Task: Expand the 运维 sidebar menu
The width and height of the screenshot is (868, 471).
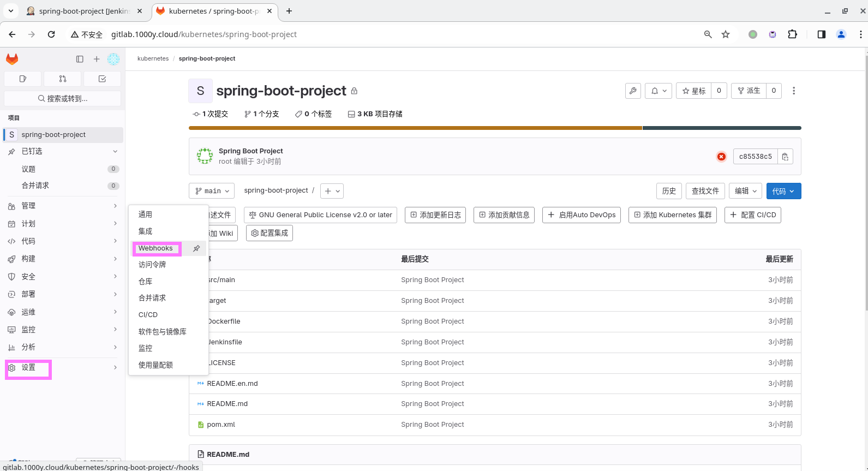Action: pos(63,312)
